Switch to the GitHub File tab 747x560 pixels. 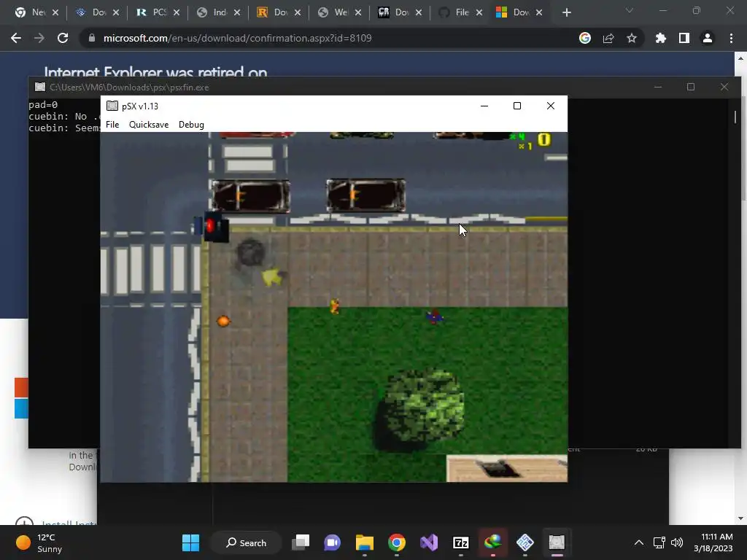coord(460,12)
